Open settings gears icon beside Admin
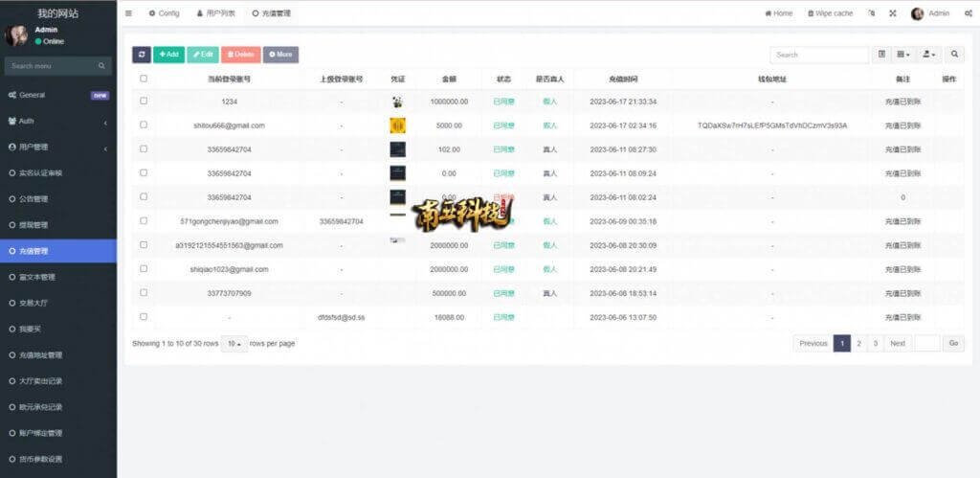The image size is (980, 478). (968, 13)
